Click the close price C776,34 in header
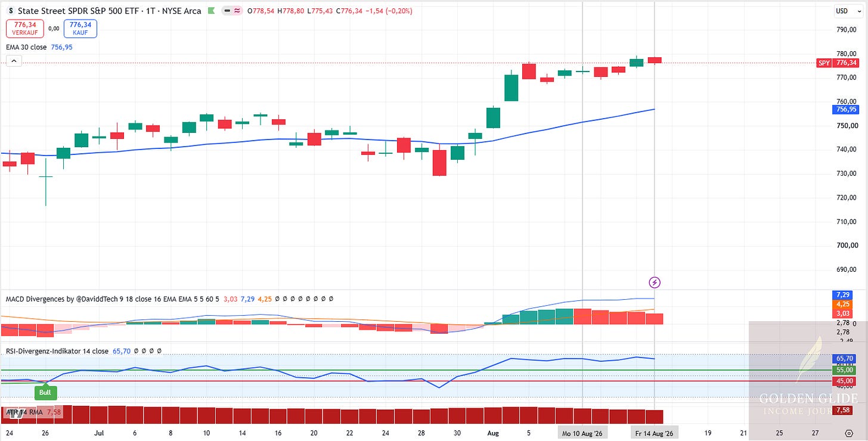Image resolution: width=868 pixels, height=441 pixels. pos(349,11)
